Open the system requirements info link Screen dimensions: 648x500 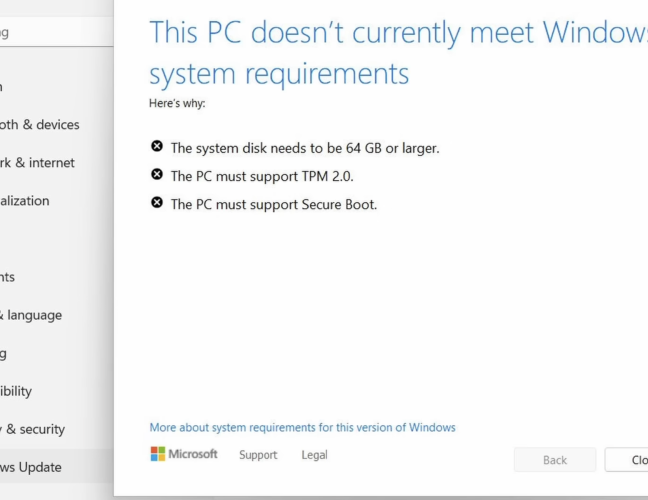(x=302, y=427)
